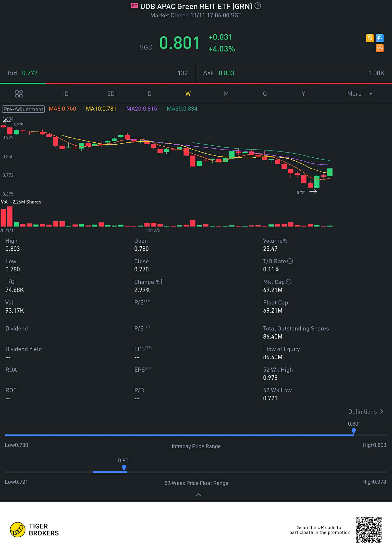Tap the Flow of Equity label
This screenshot has height=558, width=392.
pyautogui.click(x=282, y=349)
